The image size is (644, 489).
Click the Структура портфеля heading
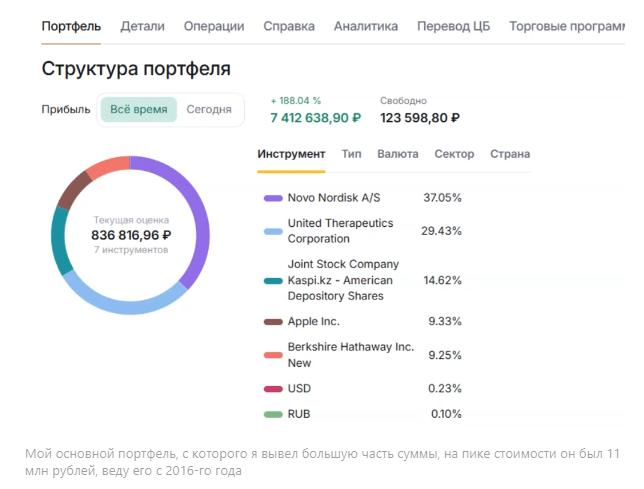[136, 69]
